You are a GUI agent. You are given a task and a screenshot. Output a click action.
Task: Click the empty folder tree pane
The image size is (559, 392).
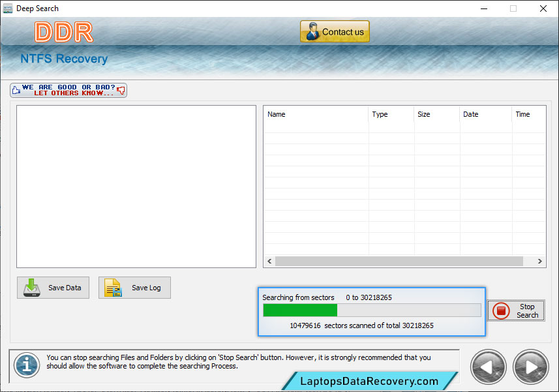click(x=136, y=187)
